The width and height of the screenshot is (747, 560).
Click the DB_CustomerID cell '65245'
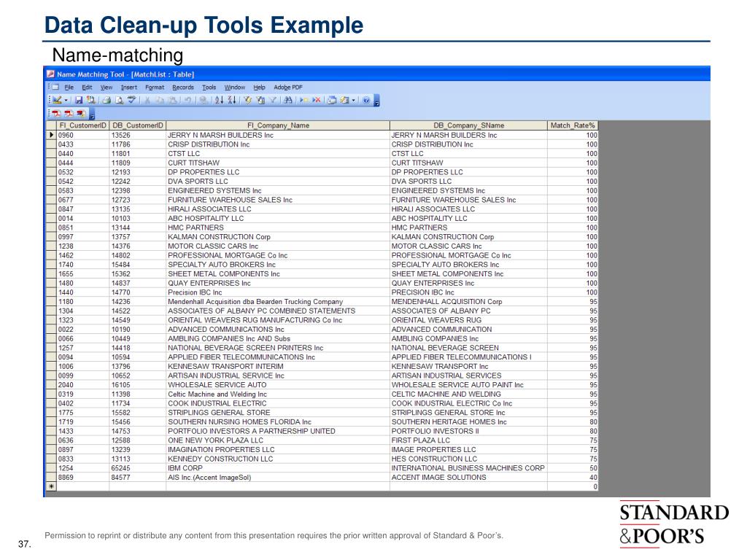tap(138, 467)
